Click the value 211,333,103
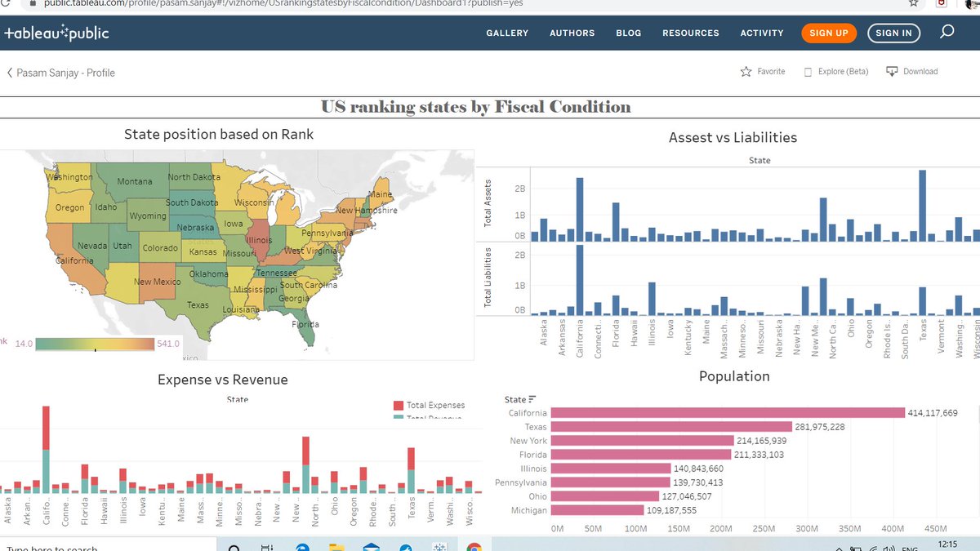The height and width of the screenshot is (551, 980). (759, 455)
